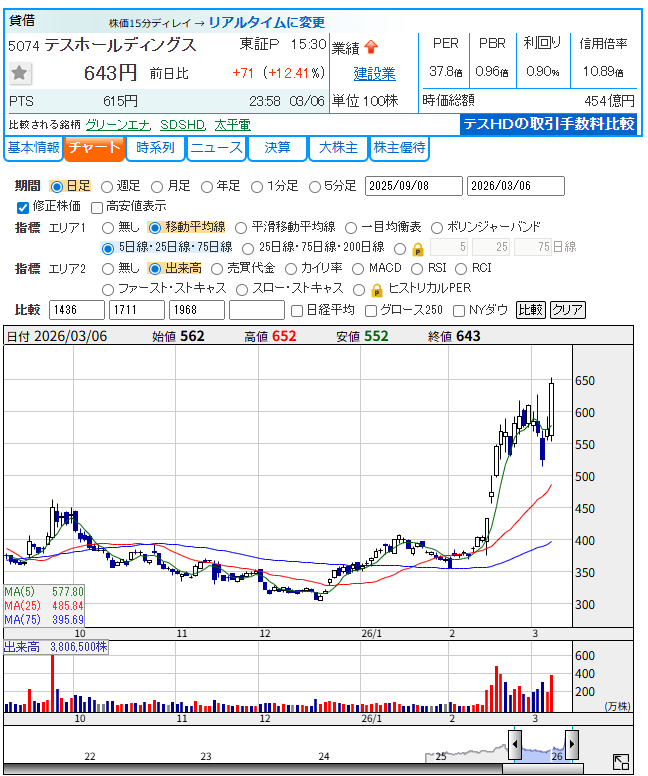The image size is (648, 776).
Task: Select the 月足 period option
Action: pos(157,187)
